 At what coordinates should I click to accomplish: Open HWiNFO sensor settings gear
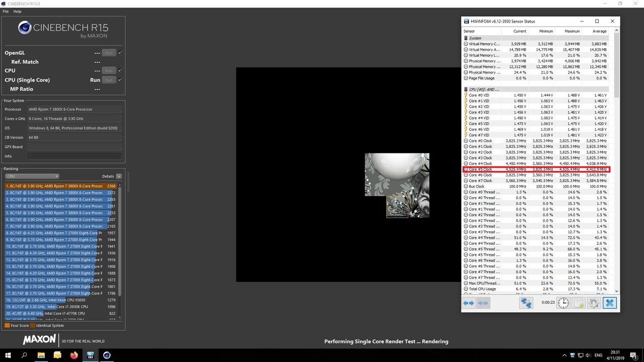(x=594, y=303)
